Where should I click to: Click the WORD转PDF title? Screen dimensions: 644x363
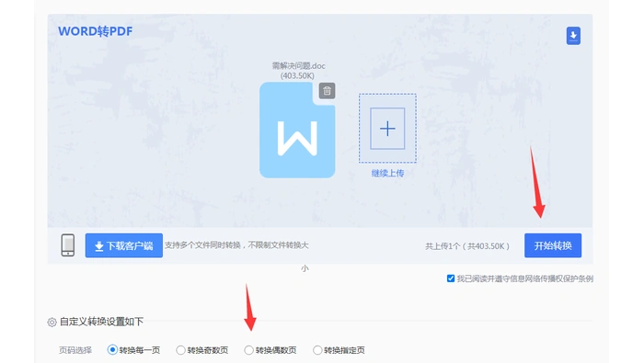click(x=96, y=31)
